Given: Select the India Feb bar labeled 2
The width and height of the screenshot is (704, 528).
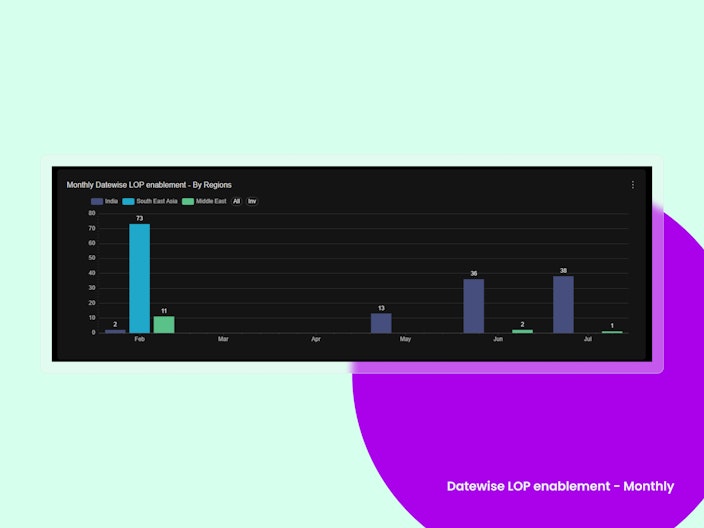Looking at the screenshot, I should (x=115, y=331).
